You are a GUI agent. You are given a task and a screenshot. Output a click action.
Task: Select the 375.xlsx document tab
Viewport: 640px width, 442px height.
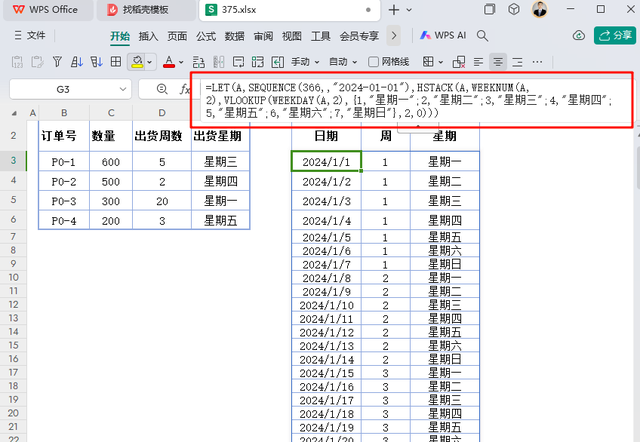tap(289, 10)
